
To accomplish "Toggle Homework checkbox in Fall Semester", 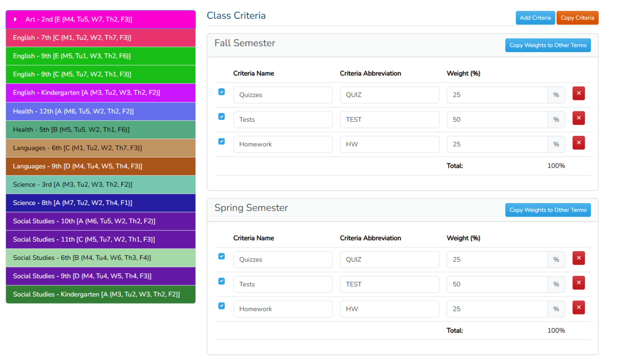I will 221,141.
